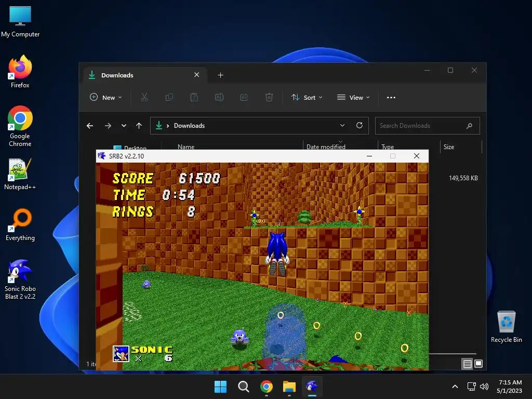Sort by Date modified column header
The height and width of the screenshot is (399, 532).
pyautogui.click(x=326, y=147)
